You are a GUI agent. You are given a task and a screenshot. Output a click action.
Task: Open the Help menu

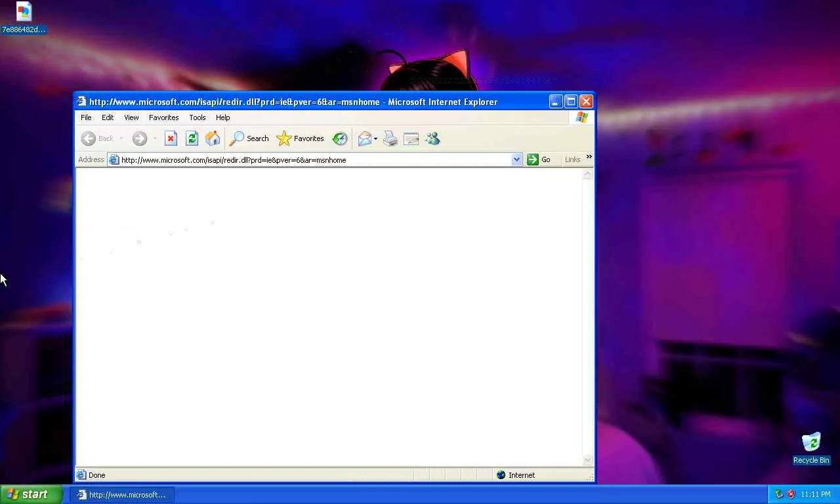click(x=223, y=117)
